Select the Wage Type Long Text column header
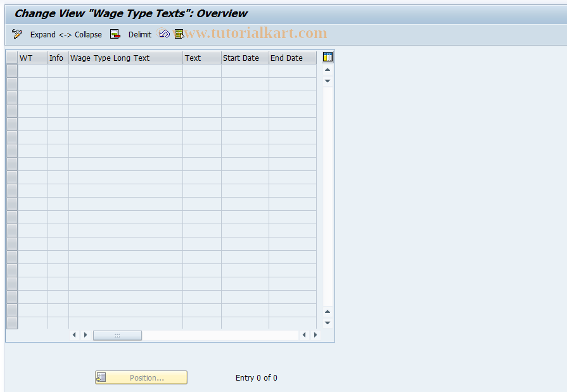567x392 pixels. tap(126, 58)
